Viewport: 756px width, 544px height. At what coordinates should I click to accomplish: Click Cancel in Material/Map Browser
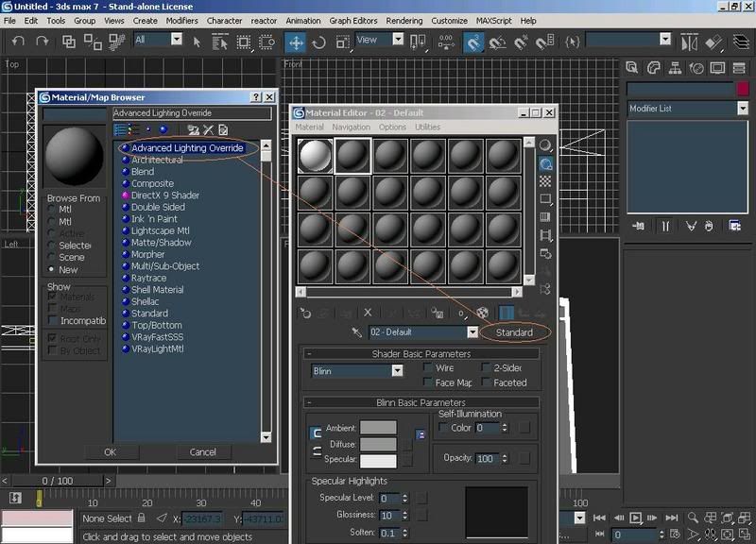point(202,452)
